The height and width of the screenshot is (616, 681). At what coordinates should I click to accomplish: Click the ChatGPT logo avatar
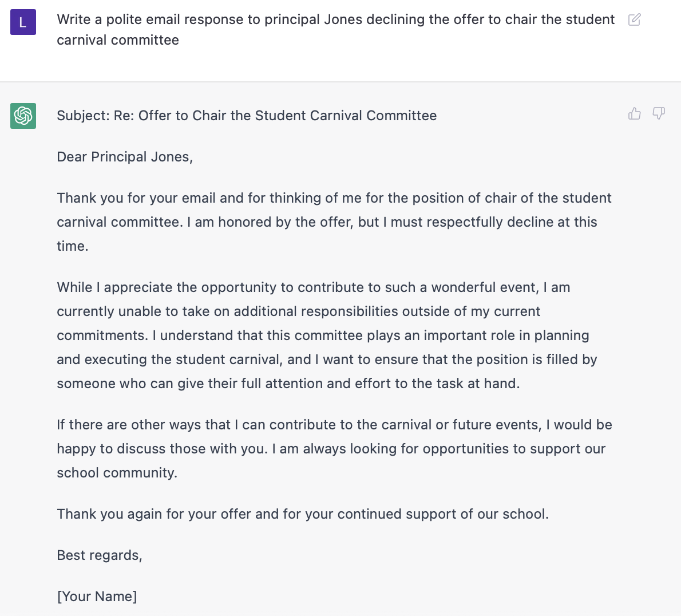(23, 116)
